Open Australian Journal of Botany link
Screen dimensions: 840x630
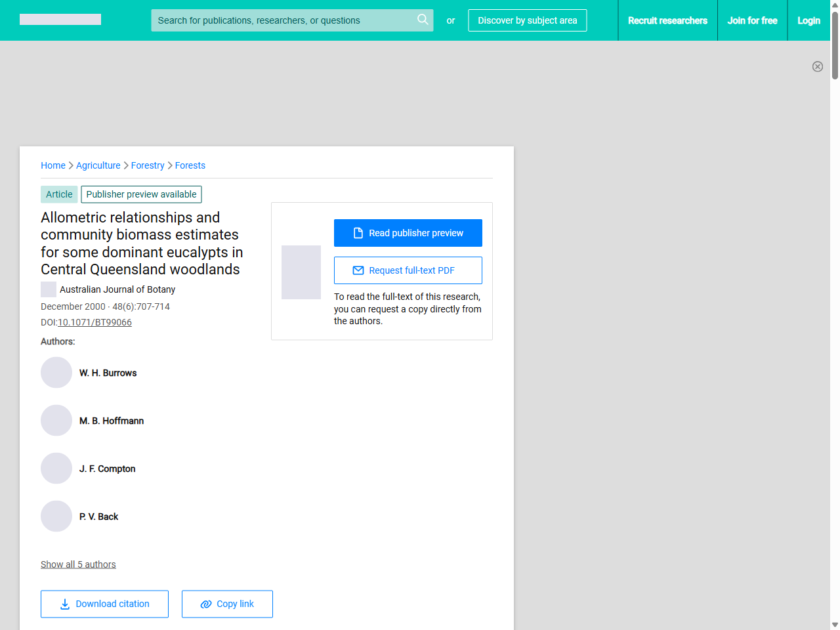click(x=117, y=289)
